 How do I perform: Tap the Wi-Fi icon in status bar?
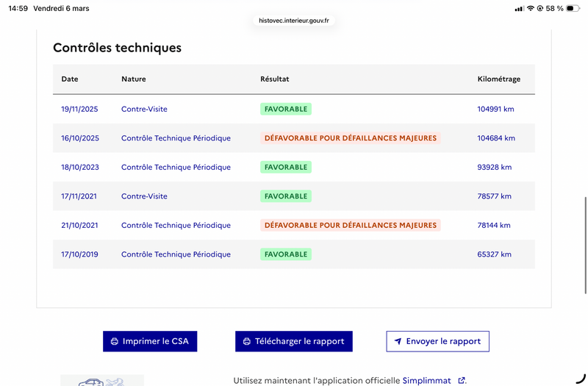tap(530, 8)
